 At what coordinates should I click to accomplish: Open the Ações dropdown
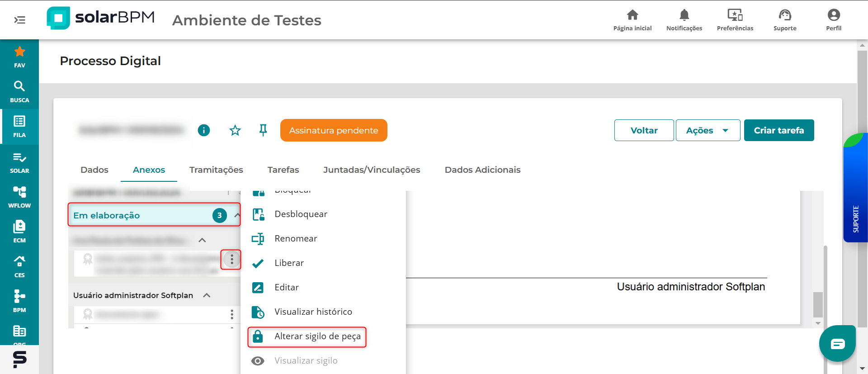pyautogui.click(x=708, y=131)
